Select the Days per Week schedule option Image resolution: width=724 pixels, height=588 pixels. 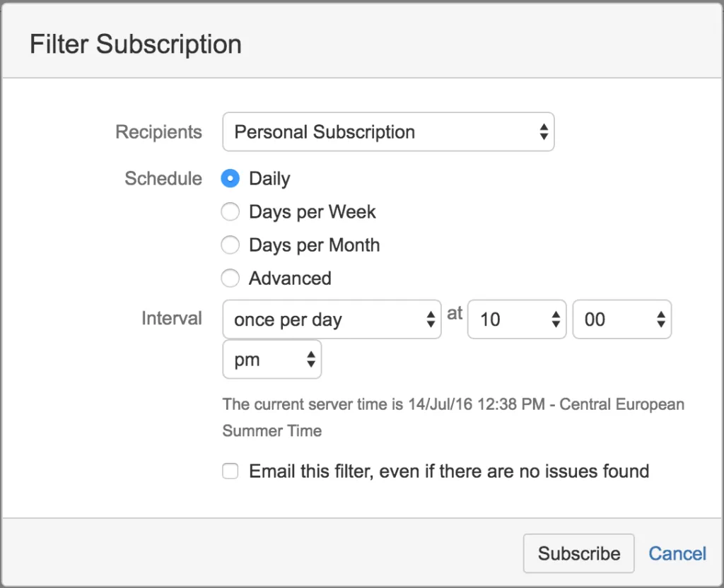pyautogui.click(x=230, y=211)
